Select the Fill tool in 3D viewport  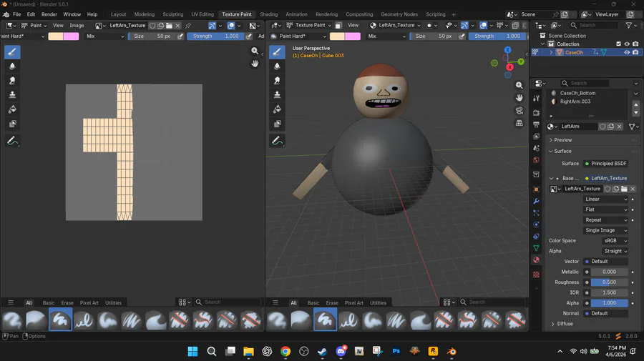277,109
